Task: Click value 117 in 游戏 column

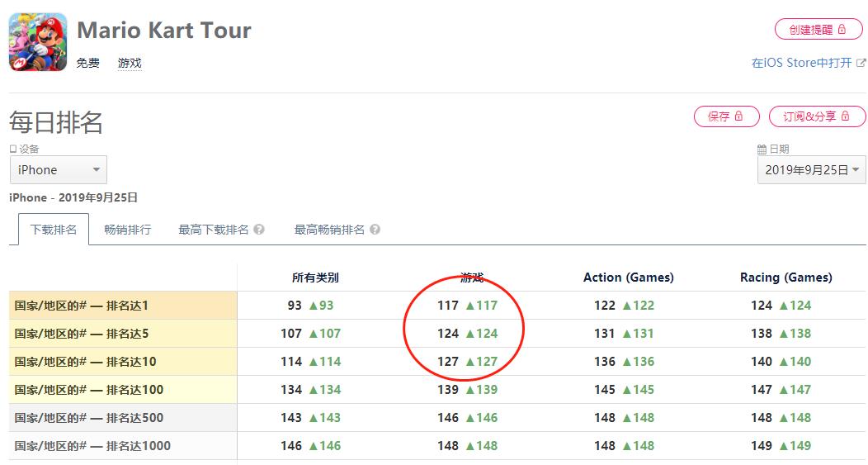Action: coord(448,306)
